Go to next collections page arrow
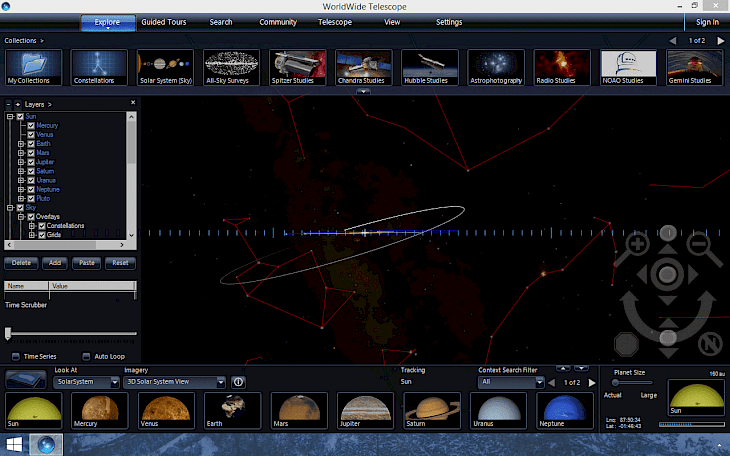 click(x=721, y=41)
